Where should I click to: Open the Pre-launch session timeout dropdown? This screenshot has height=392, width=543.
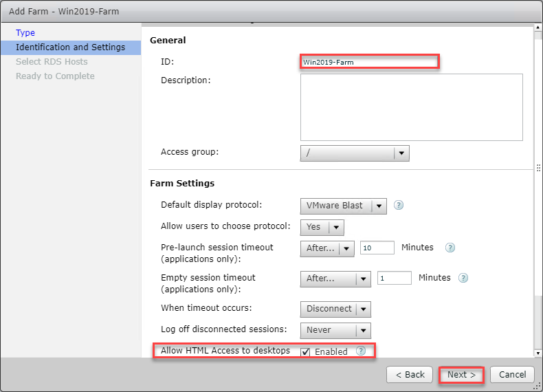click(x=327, y=248)
